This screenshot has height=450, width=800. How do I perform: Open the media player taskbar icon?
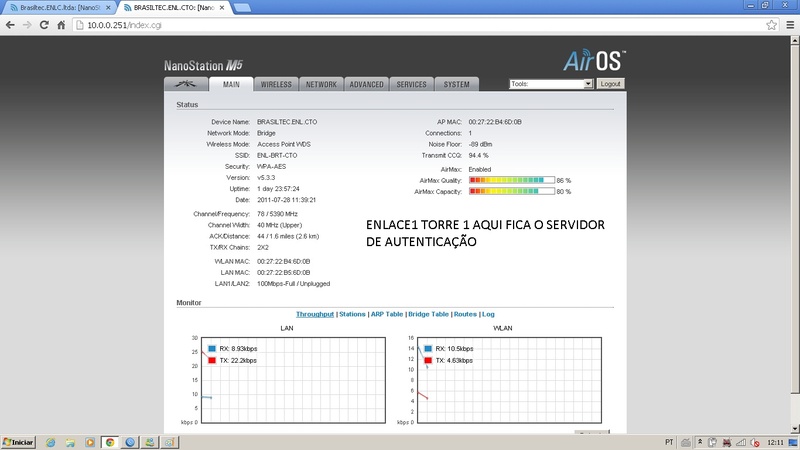pyautogui.click(x=90, y=442)
